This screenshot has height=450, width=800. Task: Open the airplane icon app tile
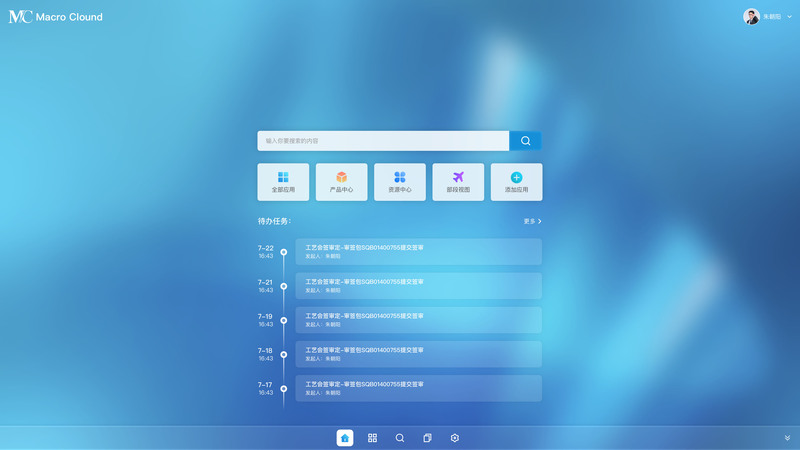[458, 182]
